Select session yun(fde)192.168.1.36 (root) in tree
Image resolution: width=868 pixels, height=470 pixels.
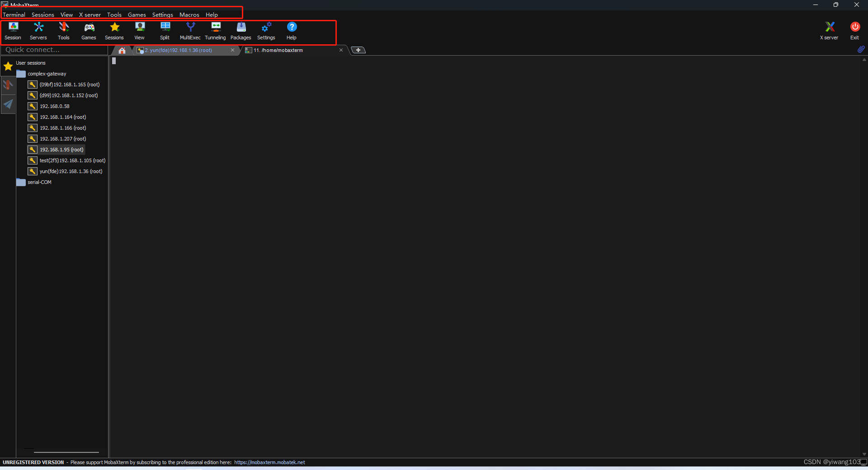pos(71,171)
